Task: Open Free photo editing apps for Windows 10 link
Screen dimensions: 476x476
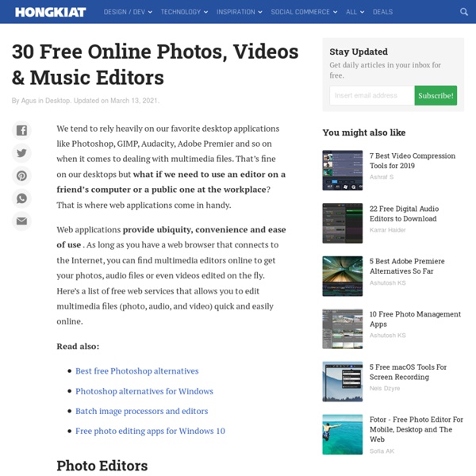Action: click(x=150, y=431)
